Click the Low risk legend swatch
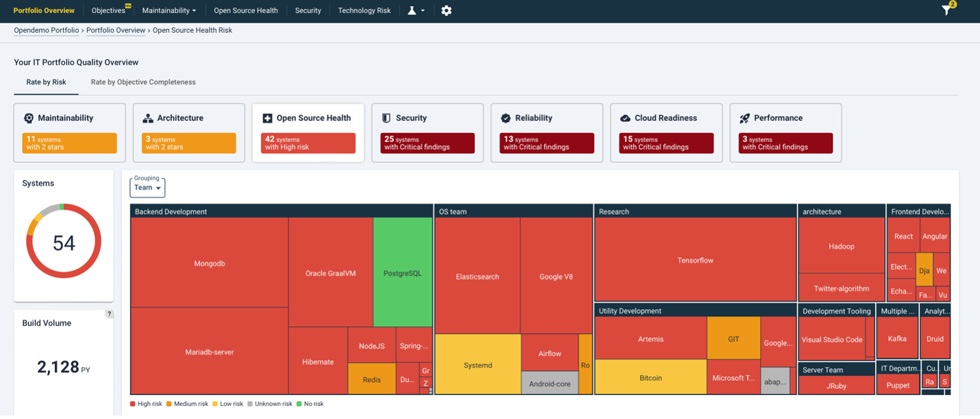The image size is (980, 419). [215, 404]
